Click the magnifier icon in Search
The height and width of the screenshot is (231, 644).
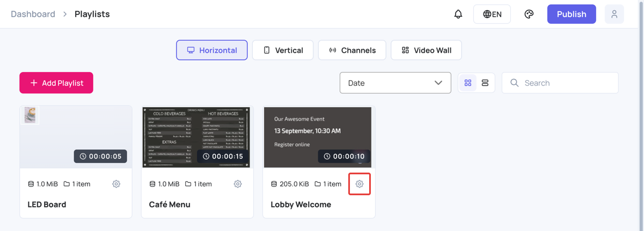point(514,83)
